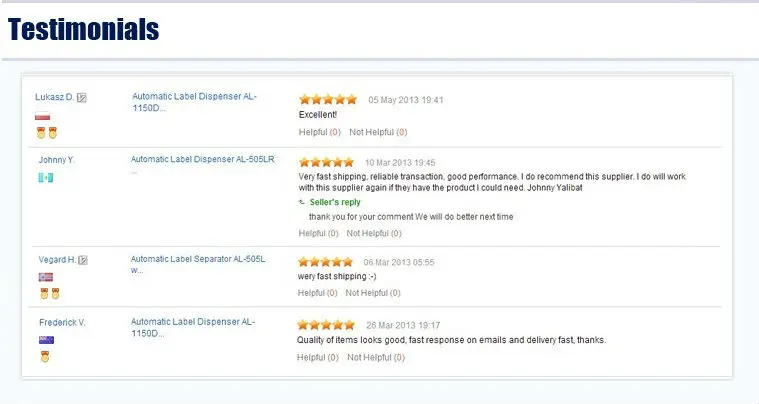Open the Lukasz D. reviewer profile

(x=54, y=97)
